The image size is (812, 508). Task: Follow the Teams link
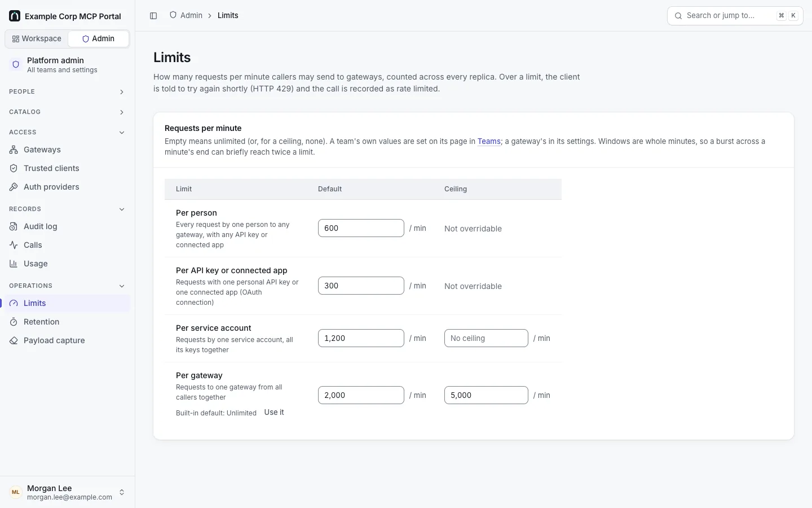click(x=489, y=141)
